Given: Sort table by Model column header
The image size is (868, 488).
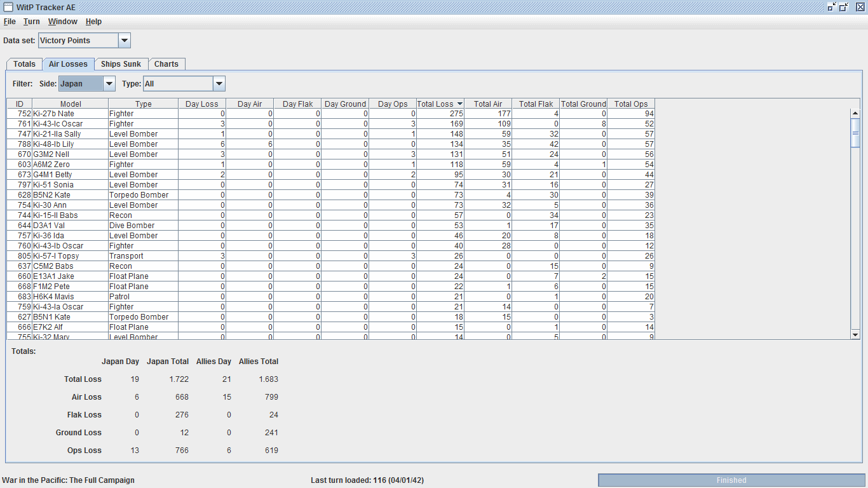Looking at the screenshot, I should [x=71, y=104].
